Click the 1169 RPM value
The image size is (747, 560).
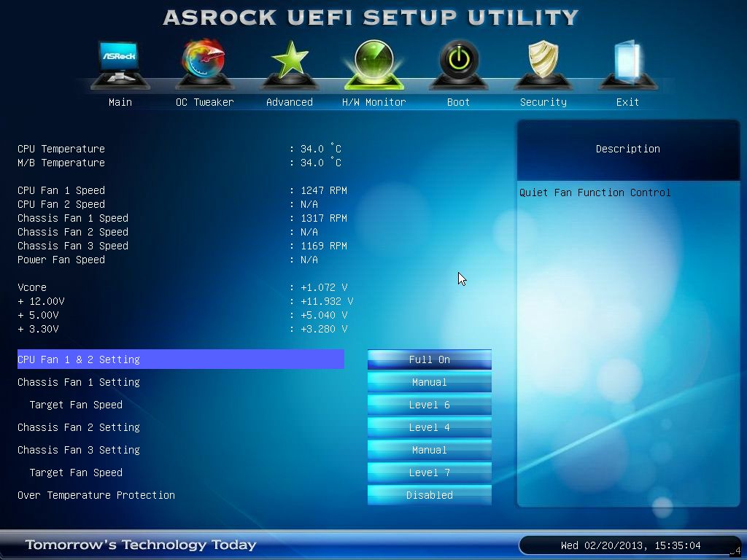324,246
